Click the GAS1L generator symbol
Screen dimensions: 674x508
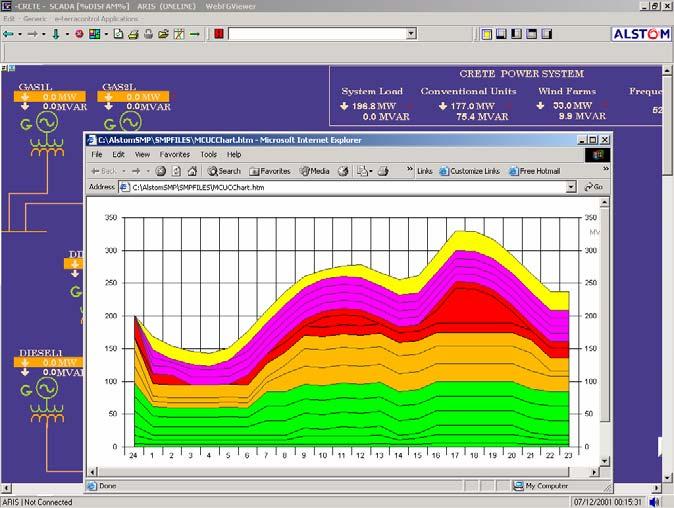(x=47, y=122)
